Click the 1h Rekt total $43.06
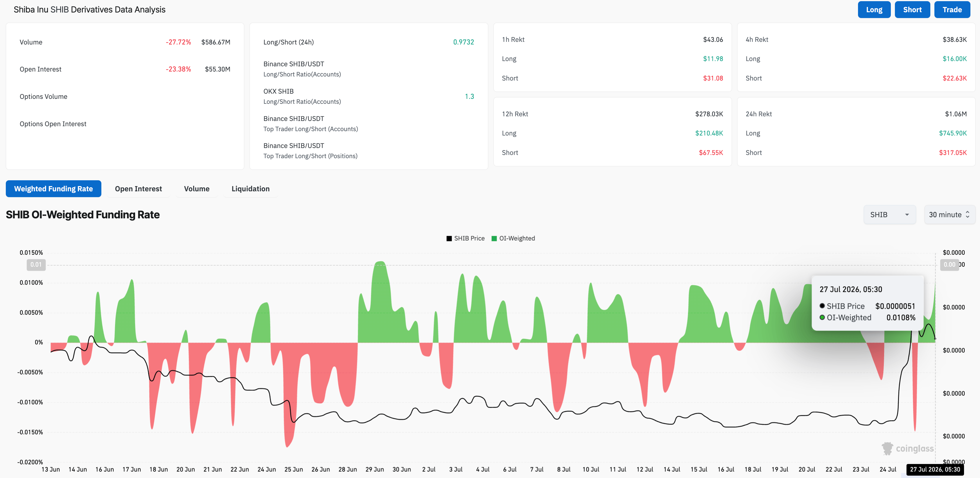Image resolution: width=980 pixels, height=478 pixels. coord(713,40)
